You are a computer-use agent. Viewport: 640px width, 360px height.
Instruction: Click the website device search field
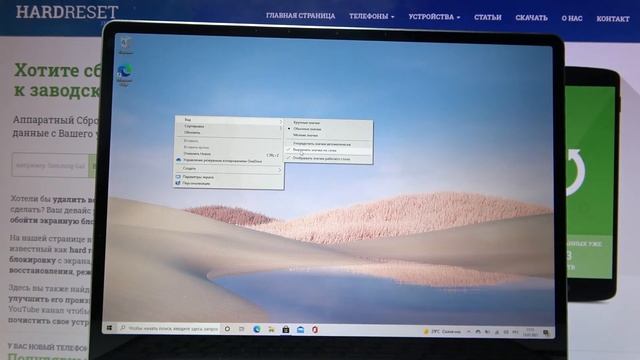tap(50, 165)
